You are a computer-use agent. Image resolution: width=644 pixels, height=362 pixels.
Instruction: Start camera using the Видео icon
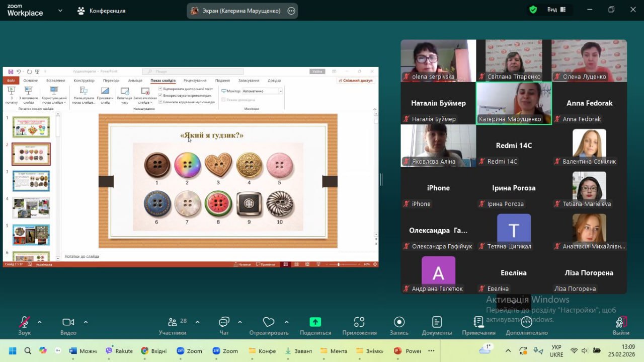(x=68, y=322)
